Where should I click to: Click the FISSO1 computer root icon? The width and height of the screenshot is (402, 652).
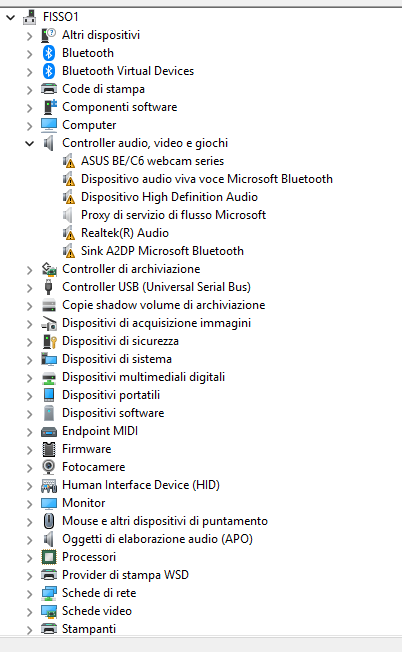point(30,17)
